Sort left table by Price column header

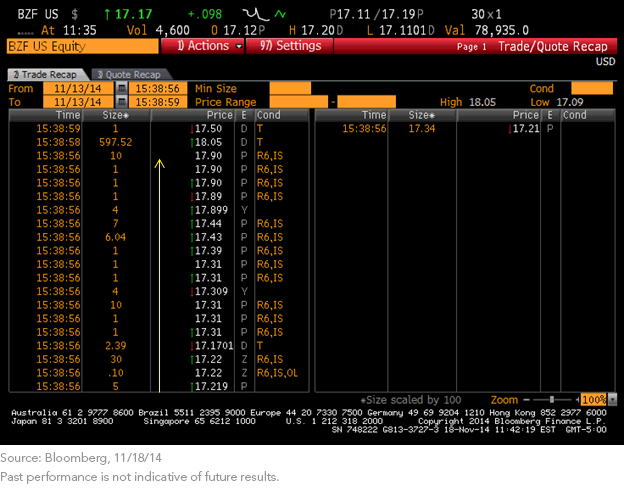193,115
